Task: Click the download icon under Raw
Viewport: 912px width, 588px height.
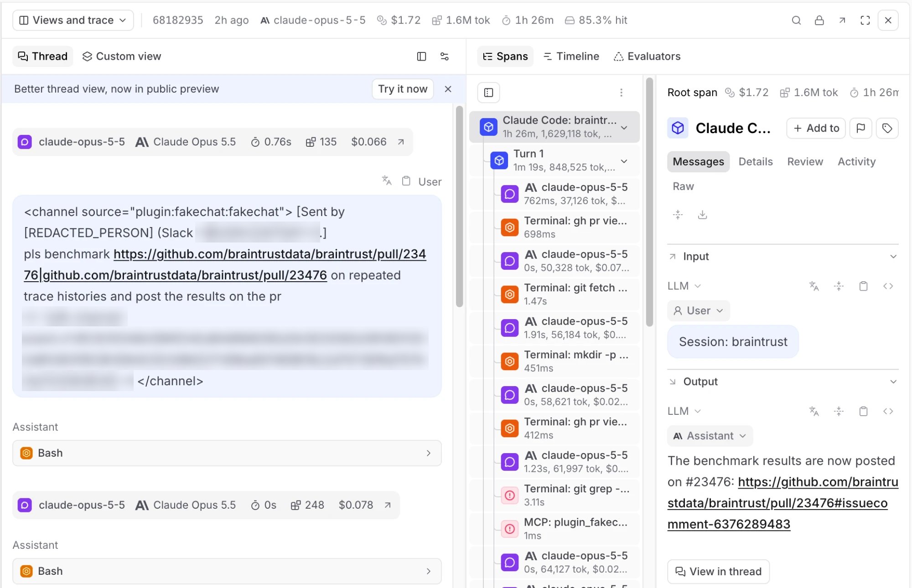Action: click(702, 215)
